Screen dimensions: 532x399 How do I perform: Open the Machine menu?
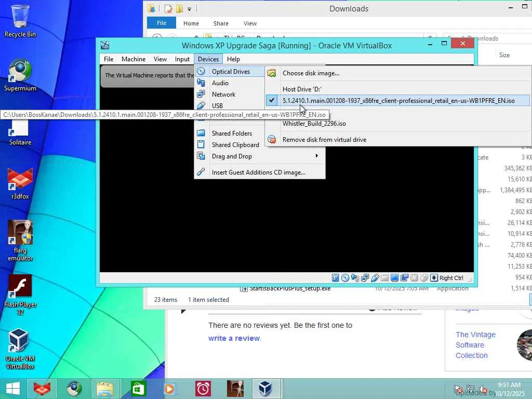point(134,59)
